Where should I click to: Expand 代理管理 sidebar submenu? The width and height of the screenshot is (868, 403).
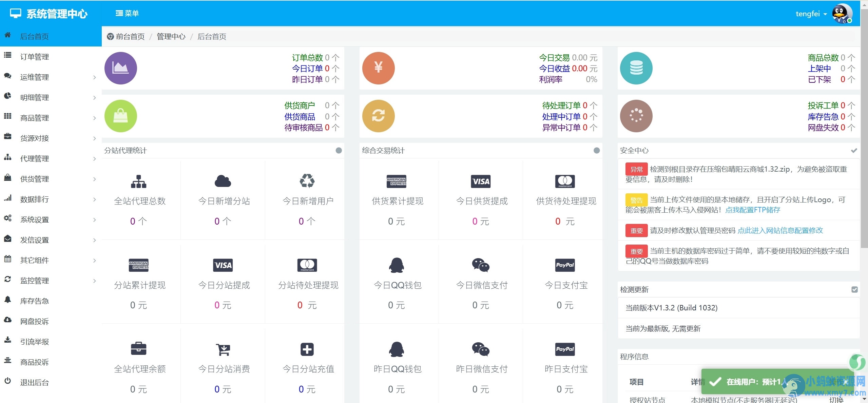[x=51, y=158]
